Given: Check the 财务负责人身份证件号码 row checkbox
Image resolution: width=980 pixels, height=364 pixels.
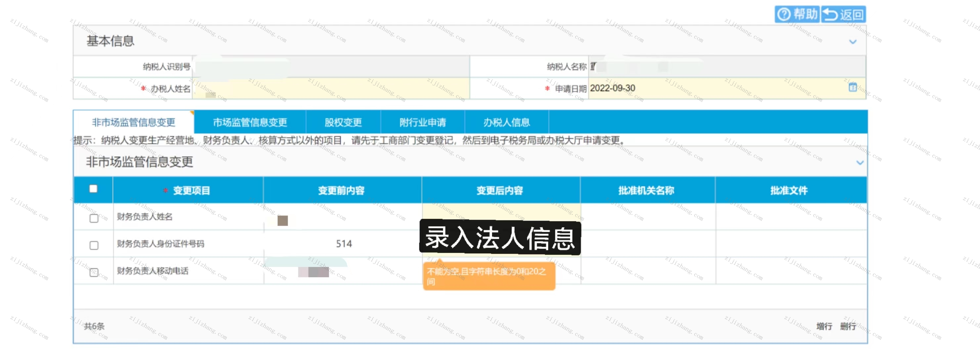Looking at the screenshot, I should coord(94,245).
